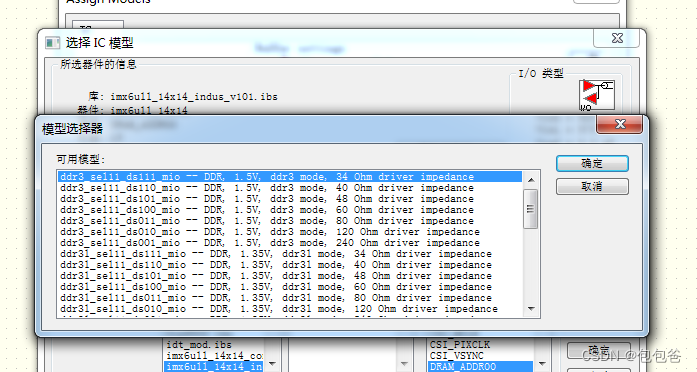Select ddr3_sel11_ds011_mio 80 Ohm model
697x372 pixels.
tap(290, 221)
